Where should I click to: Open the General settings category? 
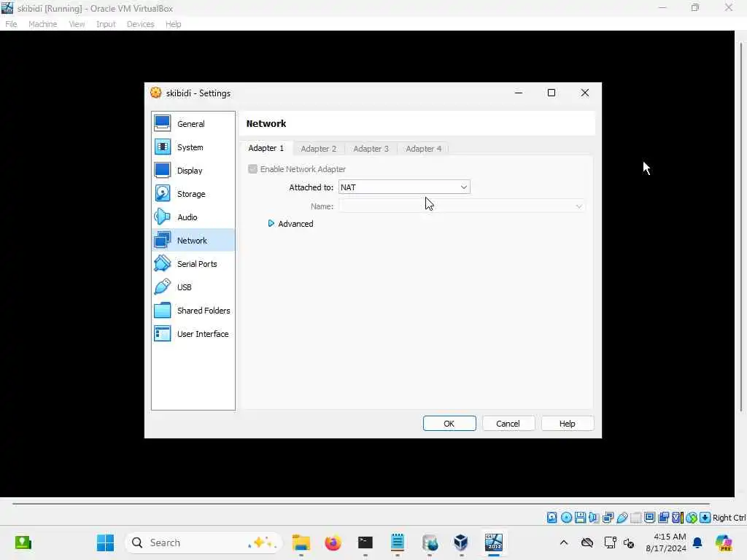pos(193,124)
